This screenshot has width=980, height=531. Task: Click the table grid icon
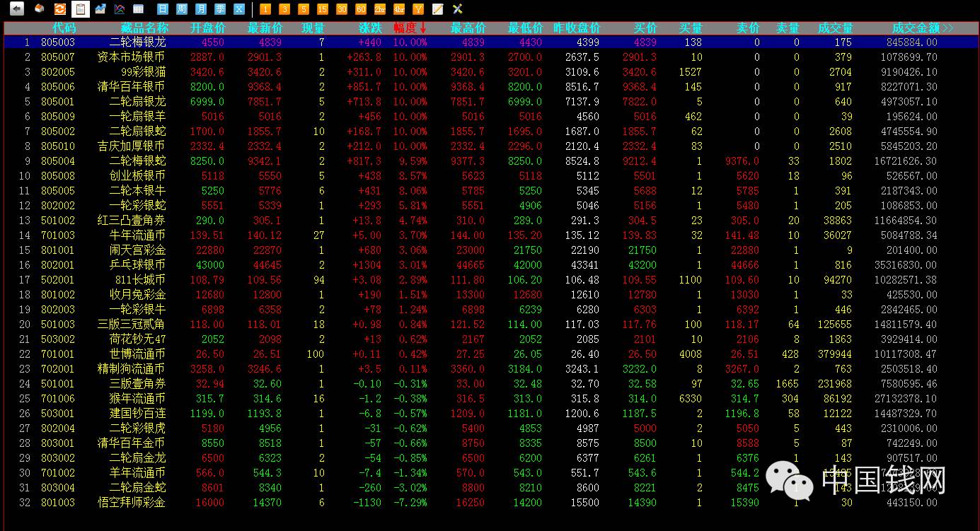pos(139,9)
